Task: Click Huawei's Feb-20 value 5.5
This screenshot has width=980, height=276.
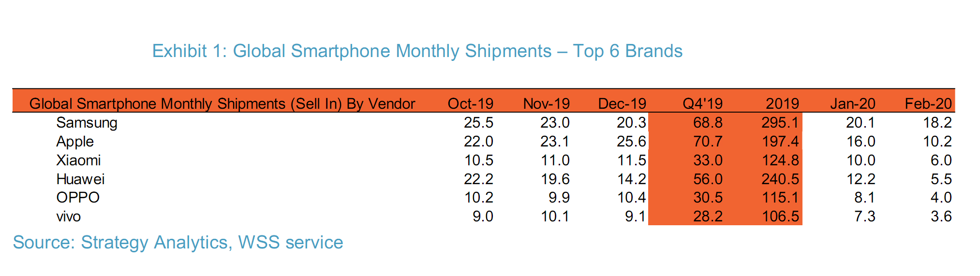Action: [x=941, y=179]
